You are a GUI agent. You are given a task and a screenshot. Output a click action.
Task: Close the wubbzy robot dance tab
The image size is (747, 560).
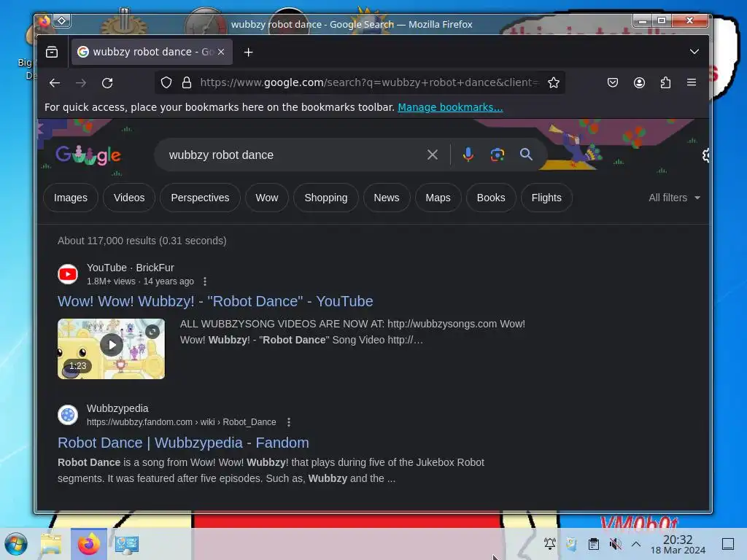pyautogui.click(x=221, y=52)
